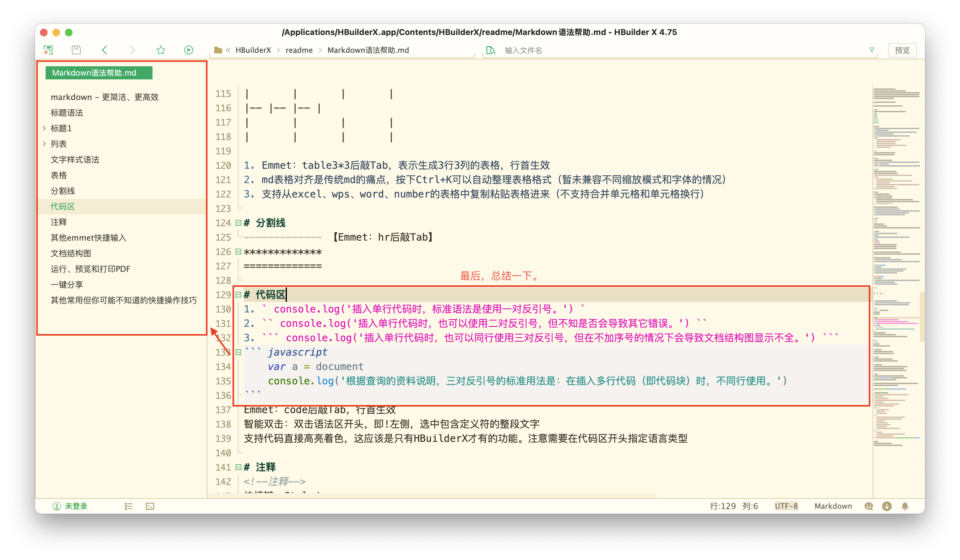Click the breadcrumb collapse double-chevron

[x=228, y=50]
